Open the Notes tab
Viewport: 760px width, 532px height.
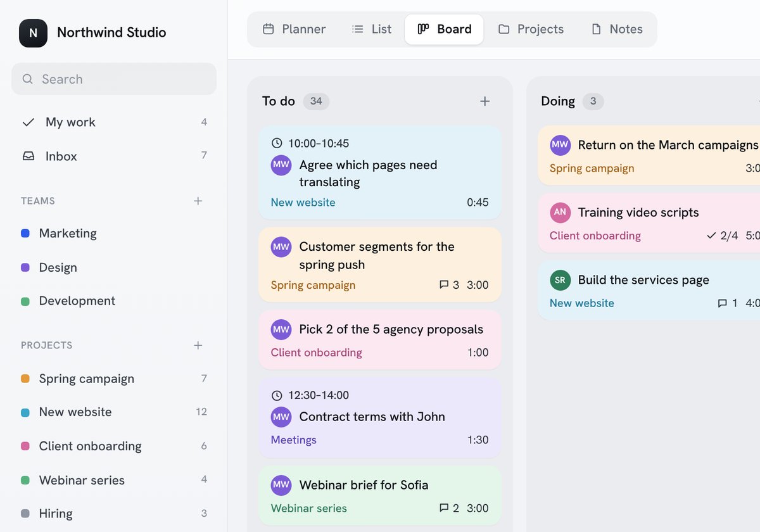[616, 29]
